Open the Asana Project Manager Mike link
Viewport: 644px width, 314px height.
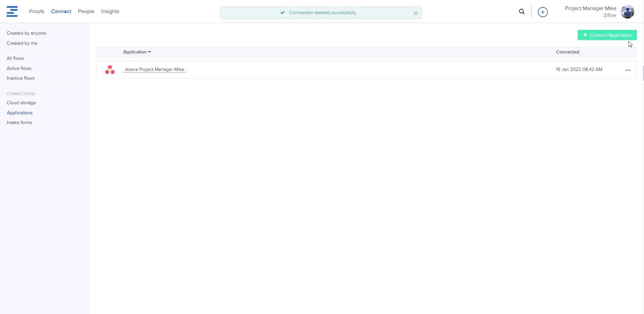coord(154,70)
